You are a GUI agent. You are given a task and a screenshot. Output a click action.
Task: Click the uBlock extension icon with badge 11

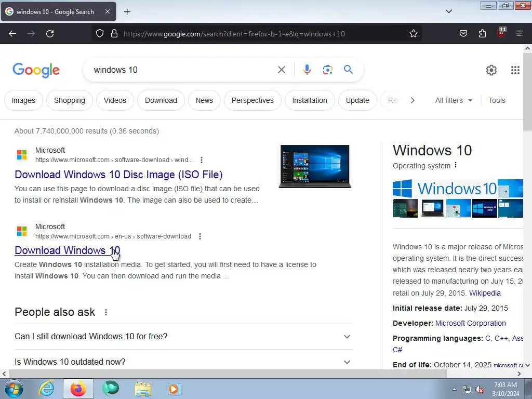coord(501,33)
